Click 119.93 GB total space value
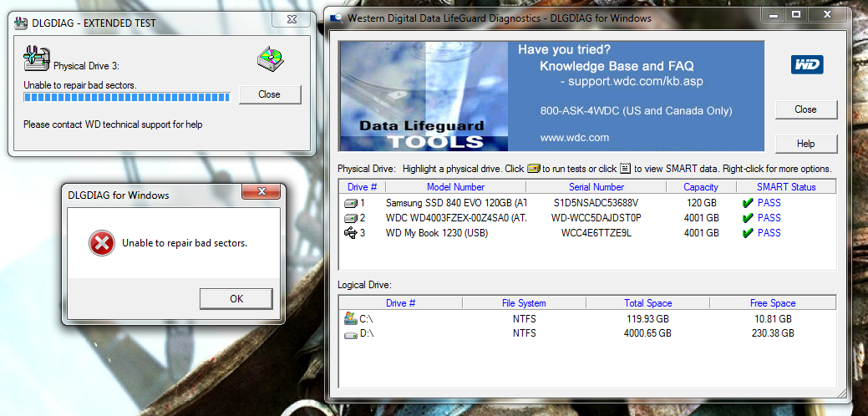Viewport: 868px width, 416px height. point(647,319)
